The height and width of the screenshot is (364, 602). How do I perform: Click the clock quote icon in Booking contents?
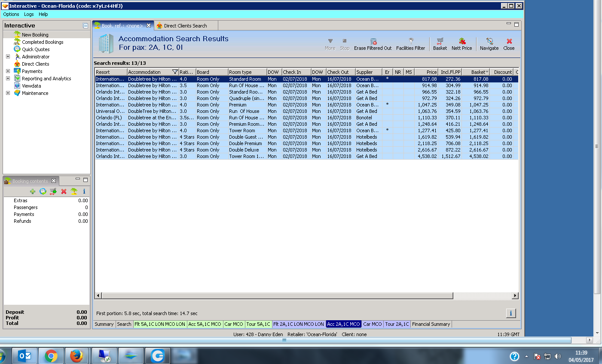click(x=43, y=191)
